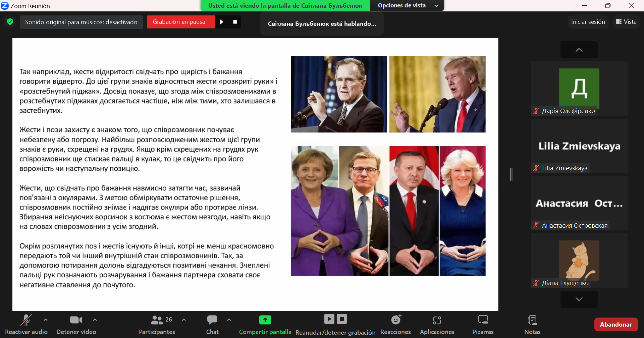
Task: Click paragraph starting 'Жести і пози захисту'
Action: pyautogui.click(x=140, y=149)
